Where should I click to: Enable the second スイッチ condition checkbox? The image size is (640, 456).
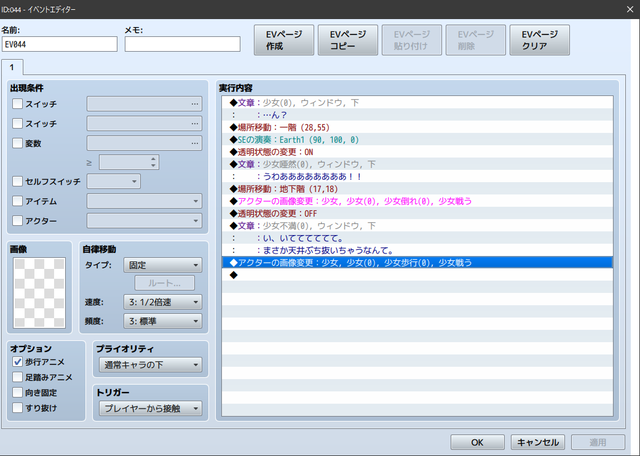[x=17, y=123]
